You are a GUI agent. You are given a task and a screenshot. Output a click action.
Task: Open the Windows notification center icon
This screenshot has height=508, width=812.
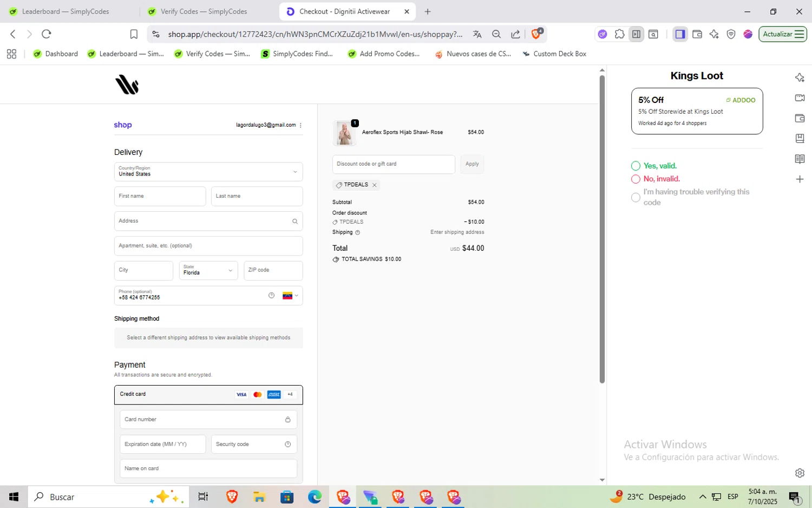[x=795, y=497]
